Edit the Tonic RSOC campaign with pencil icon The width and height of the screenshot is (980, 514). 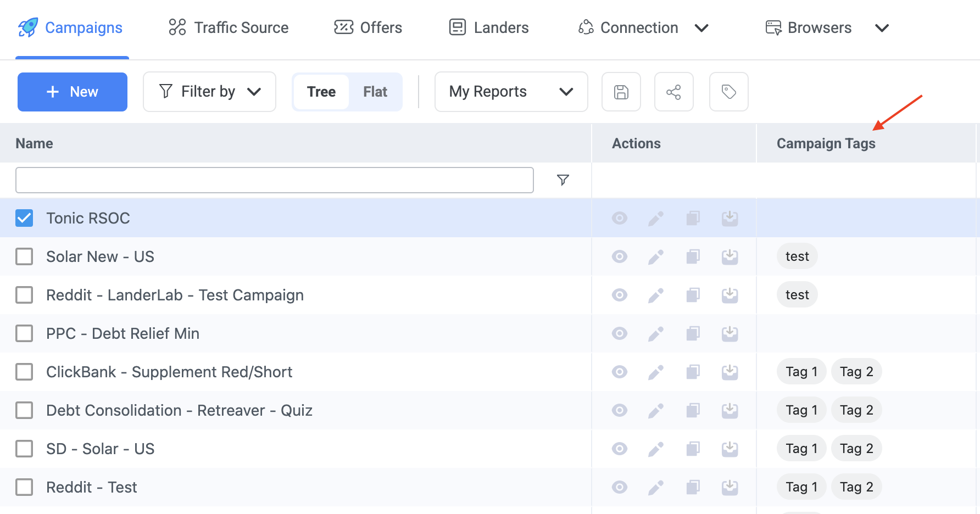(x=656, y=218)
